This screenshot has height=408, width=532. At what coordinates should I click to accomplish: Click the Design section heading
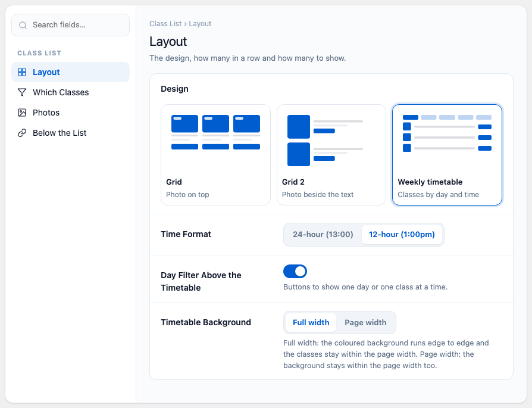[x=175, y=89]
